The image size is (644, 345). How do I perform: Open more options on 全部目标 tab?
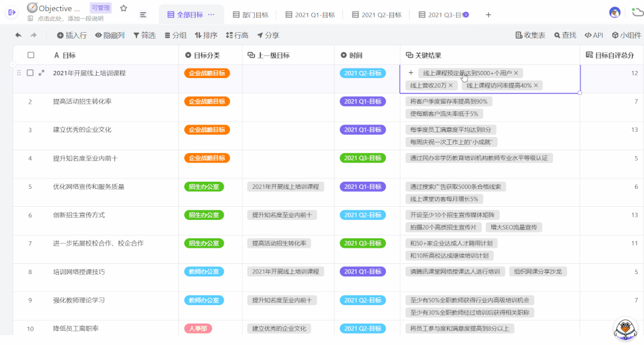(211, 14)
